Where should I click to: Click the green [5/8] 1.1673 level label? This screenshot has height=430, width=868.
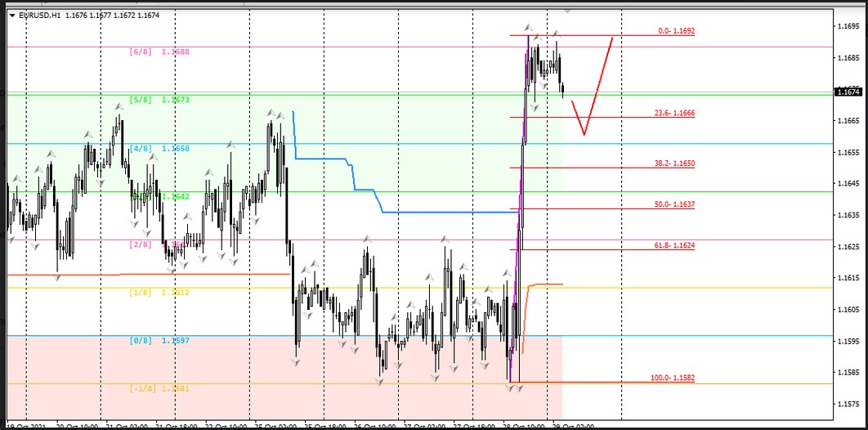[x=159, y=100]
